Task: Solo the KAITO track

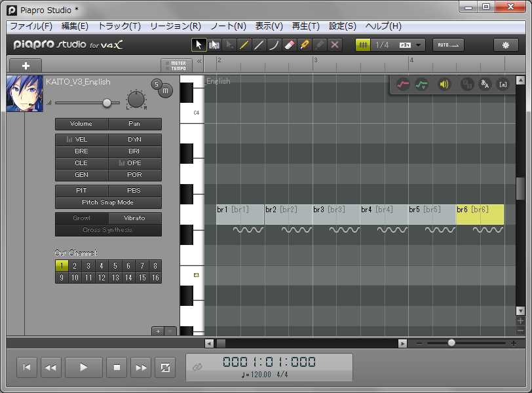Action: coord(156,84)
